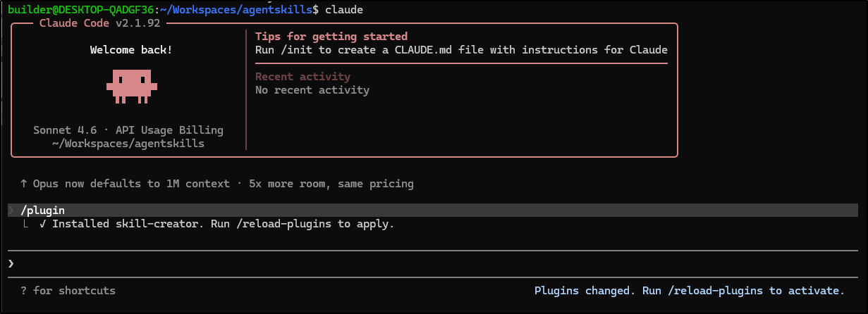Focus the empty command input line
Image resolution: width=868 pixels, height=314 pixels.
[423, 263]
